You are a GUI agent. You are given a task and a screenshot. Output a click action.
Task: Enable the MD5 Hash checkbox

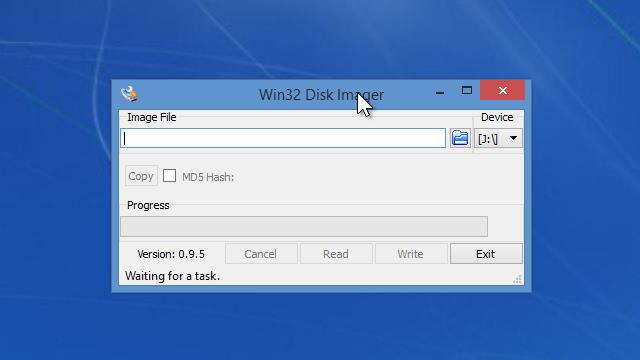(169, 176)
